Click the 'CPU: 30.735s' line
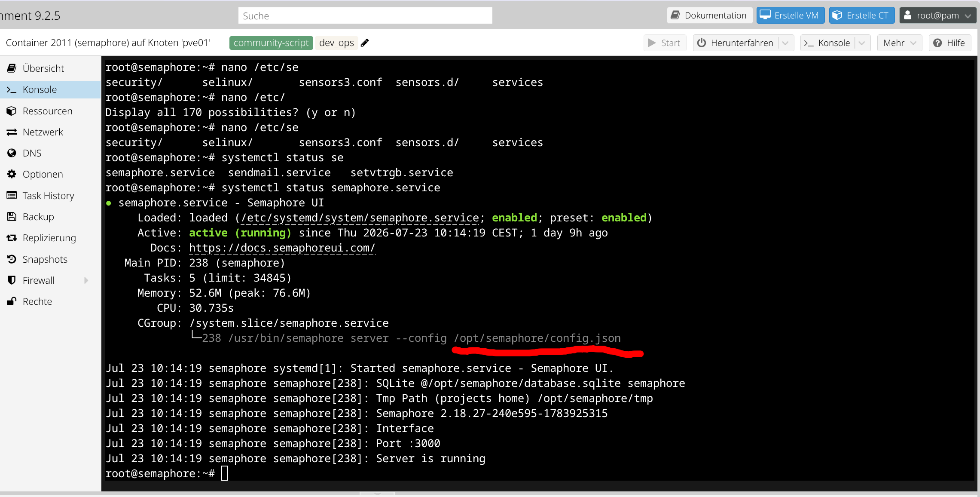Viewport: 980px width, 497px height. [x=195, y=308]
